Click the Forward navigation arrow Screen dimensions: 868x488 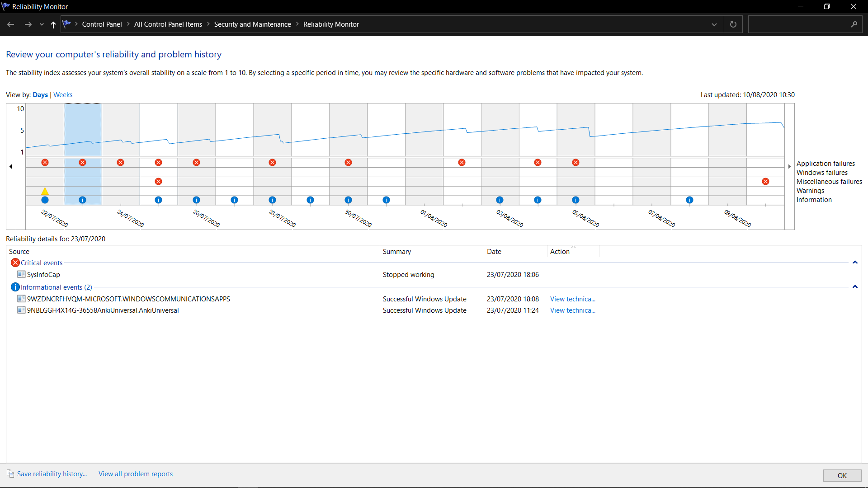(28, 24)
